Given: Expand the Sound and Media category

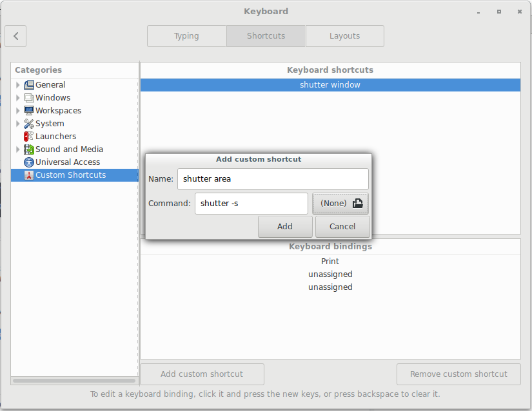Looking at the screenshot, I should click(18, 149).
